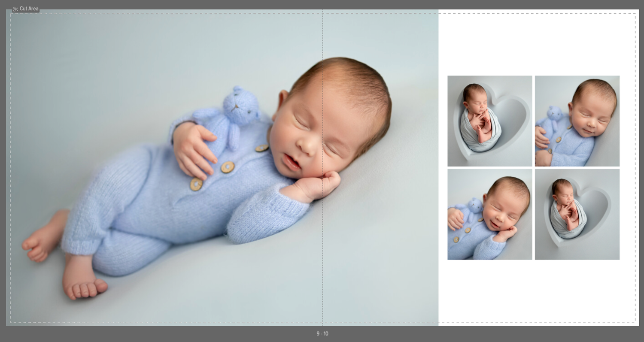Select top-right photo of baby with teddy
The image size is (644, 342).
pos(577,121)
